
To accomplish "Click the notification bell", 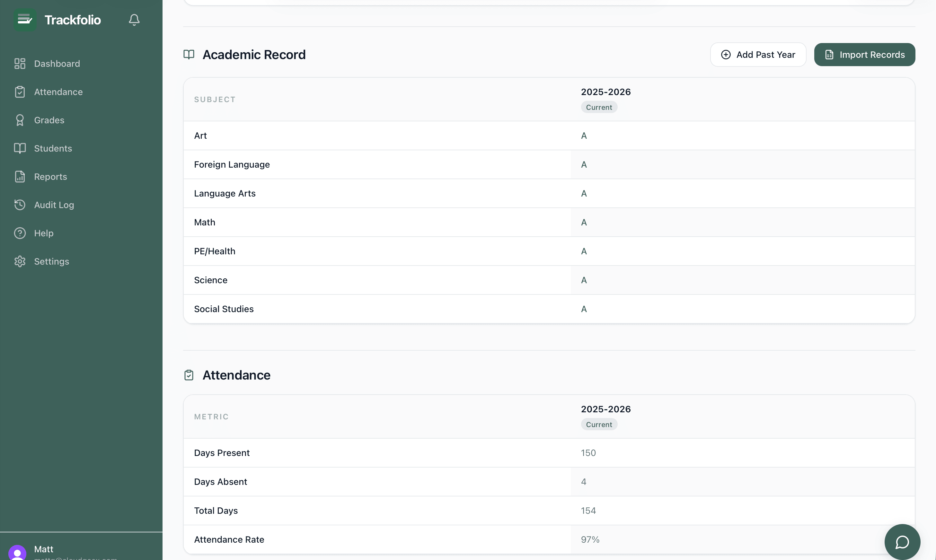I will point(134,20).
